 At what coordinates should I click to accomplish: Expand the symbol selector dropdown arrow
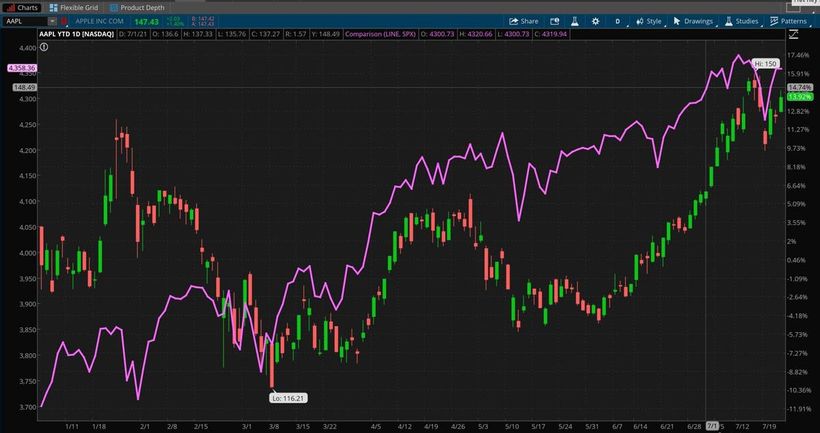52,21
